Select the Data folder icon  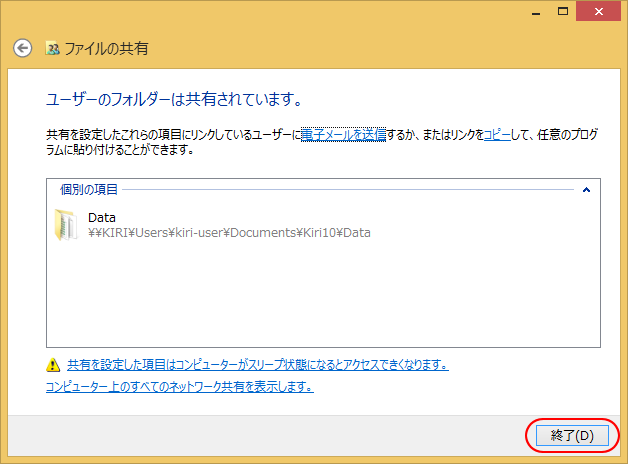pos(66,225)
